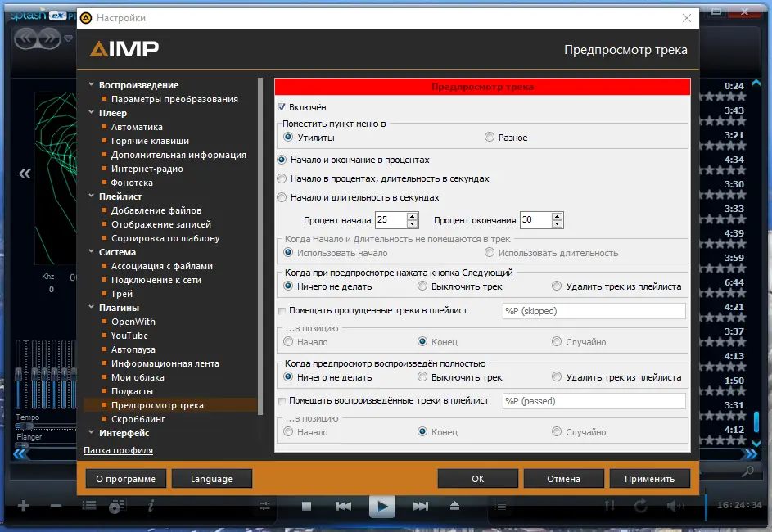Choose Удалить трек из плейлиста under Следующий
The image size is (772, 532).
tap(557, 286)
